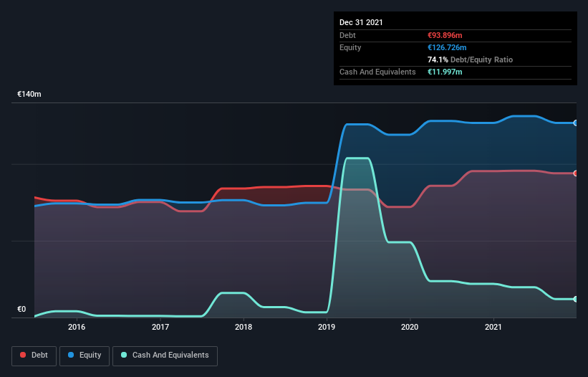Image resolution: width=588 pixels, height=377 pixels.
Task: Select the red Debt endpoint marker
Action: click(x=575, y=173)
